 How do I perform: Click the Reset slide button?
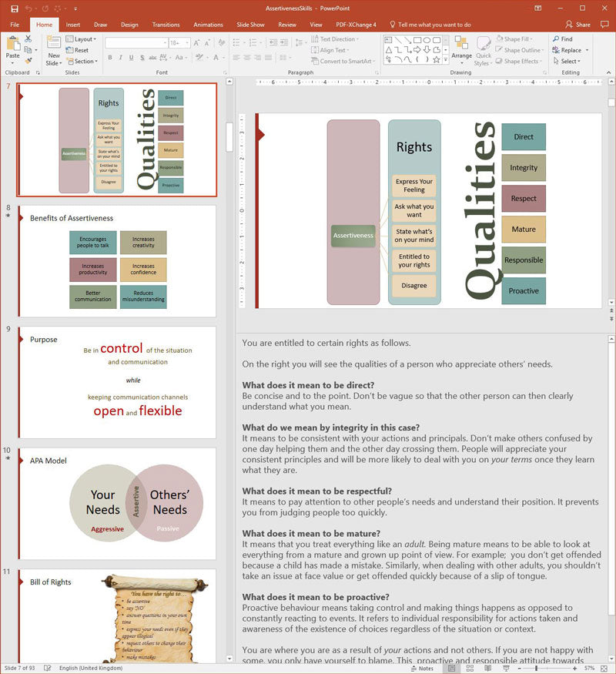point(77,50)
